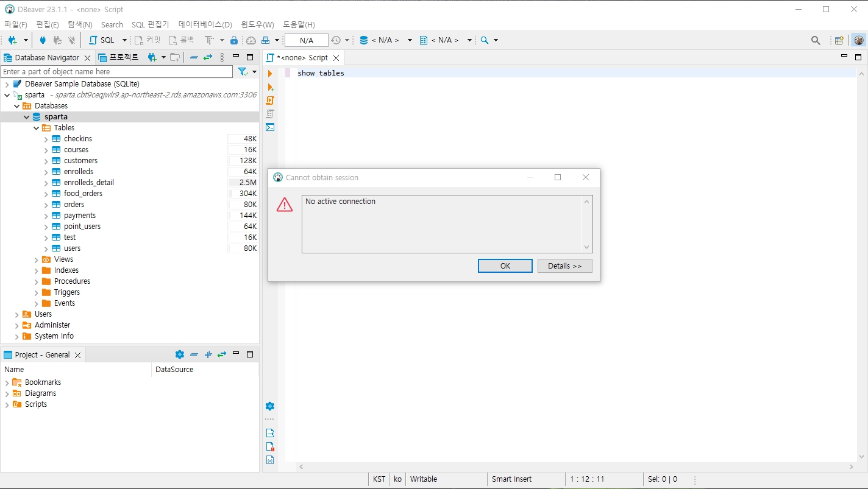Expand the Procedures folder

coord(36,281)
